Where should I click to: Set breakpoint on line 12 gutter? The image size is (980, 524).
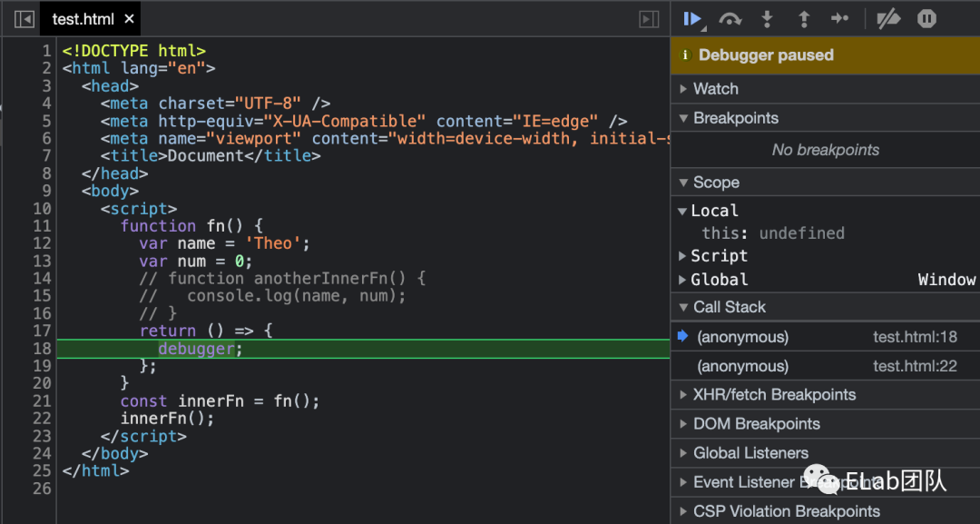tap(42, 243)
